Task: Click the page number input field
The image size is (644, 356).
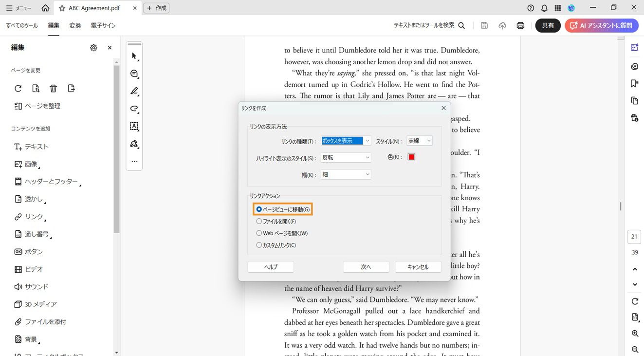Action: coord(634,236)
